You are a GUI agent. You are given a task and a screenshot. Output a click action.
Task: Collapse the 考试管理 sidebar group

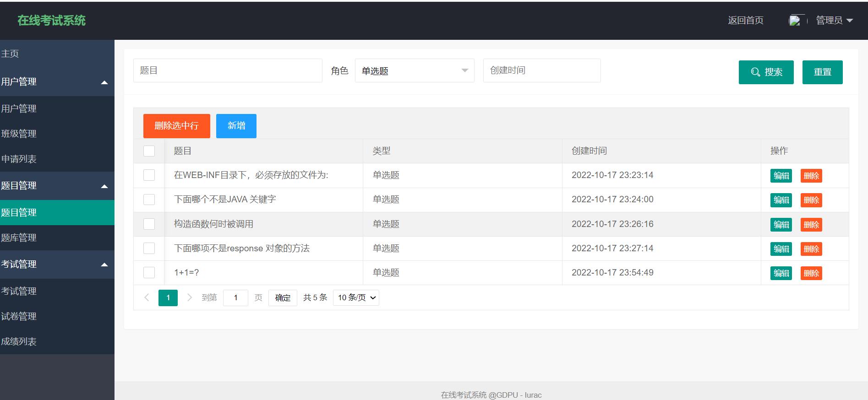pos(57,265)
